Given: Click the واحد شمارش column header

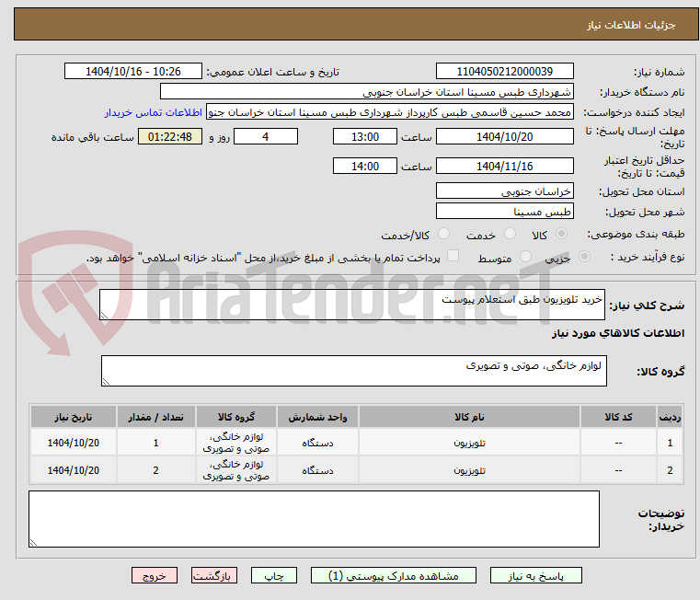Looking at the screenshot, I should [x=317, y=417].
